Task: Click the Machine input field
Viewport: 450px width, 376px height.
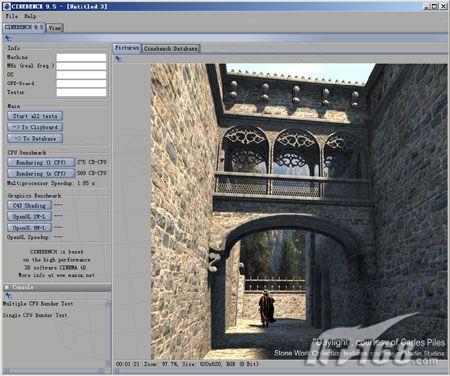Action: click(x=81, y=57)
